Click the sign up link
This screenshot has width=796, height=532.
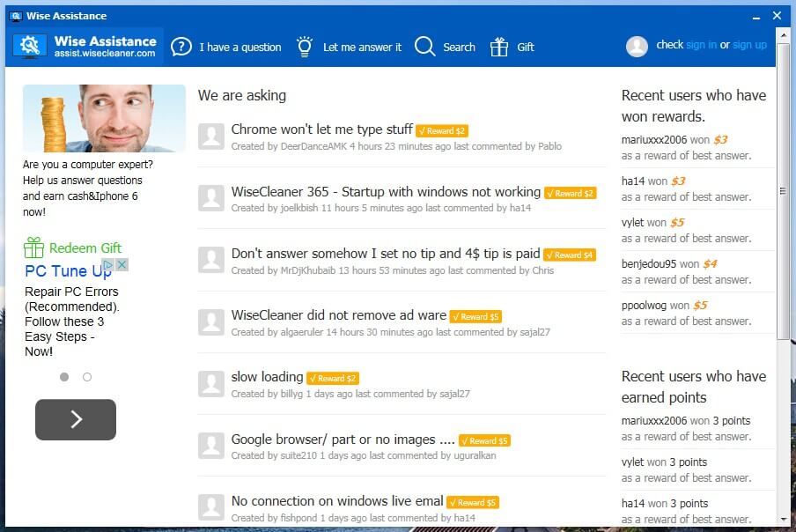tap(749, 45)
